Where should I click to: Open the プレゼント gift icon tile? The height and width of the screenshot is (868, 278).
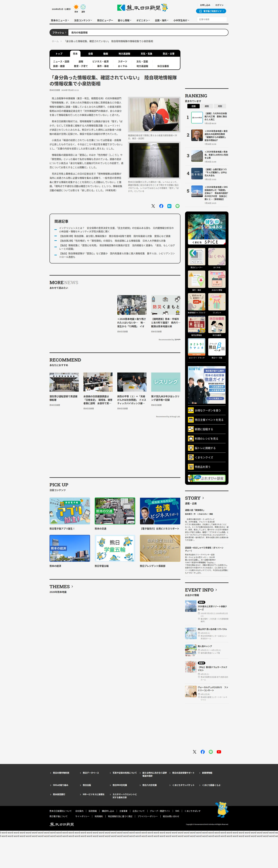pyautogui.click(x=217, y=302)
